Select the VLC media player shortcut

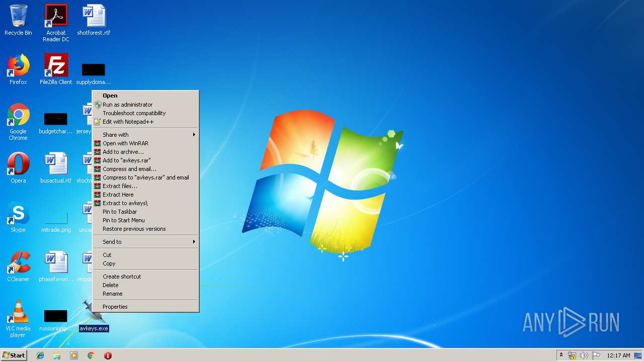click(x=18, y=319)
